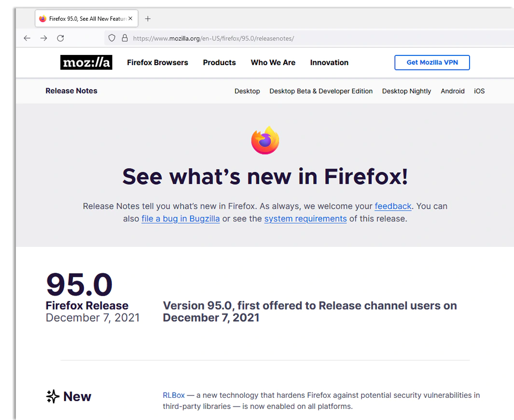
Task: Open the Innovation menu
Action: click(329, 63)
